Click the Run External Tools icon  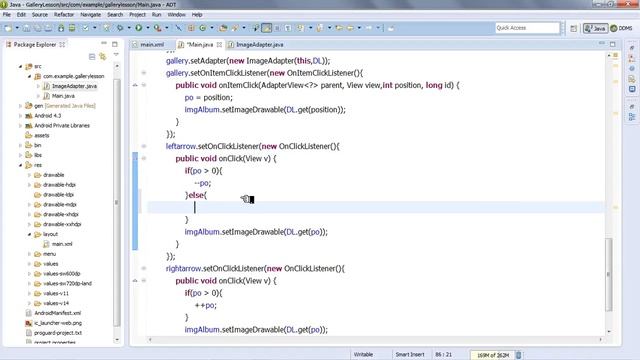point(158,28)
